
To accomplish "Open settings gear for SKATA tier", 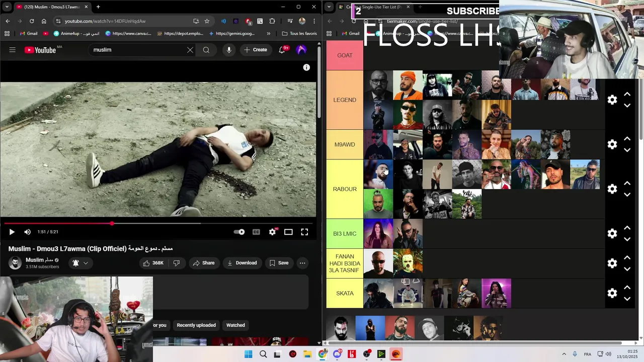I will (x=612, y=293).
